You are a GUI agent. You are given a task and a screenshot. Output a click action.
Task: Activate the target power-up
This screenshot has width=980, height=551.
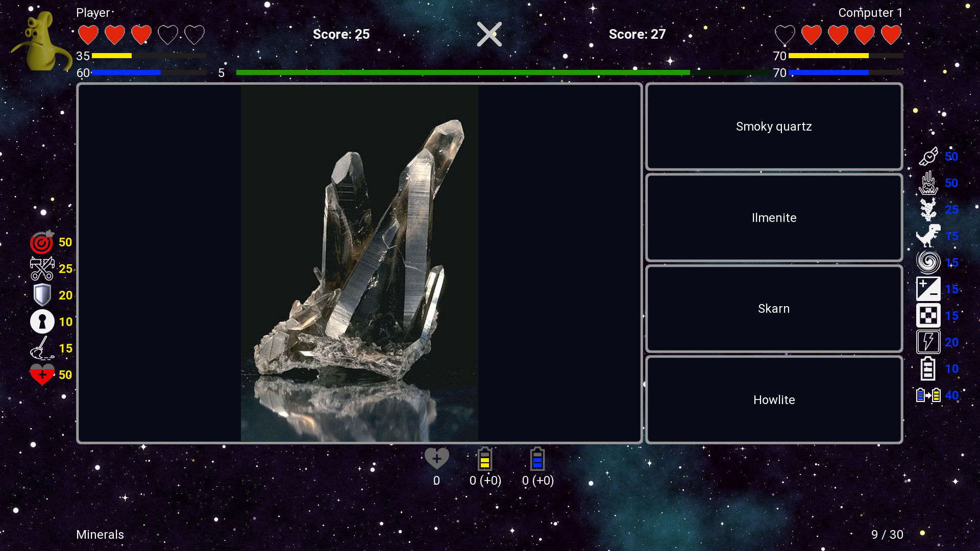click(42, 242)
